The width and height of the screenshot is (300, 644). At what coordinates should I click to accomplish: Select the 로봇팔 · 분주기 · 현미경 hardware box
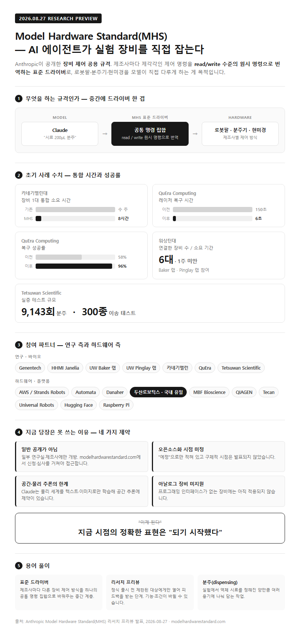[x=240, y=133]
